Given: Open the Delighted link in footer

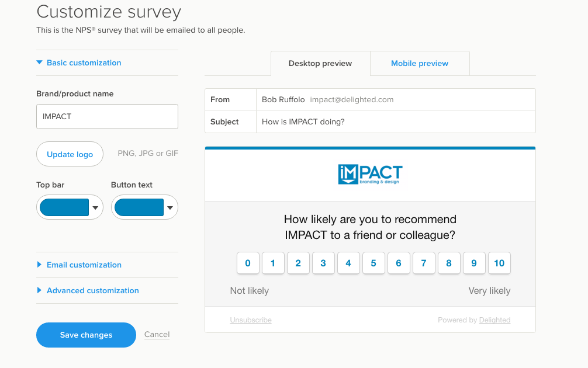Looking at the screenshot, I should (494, 320).
